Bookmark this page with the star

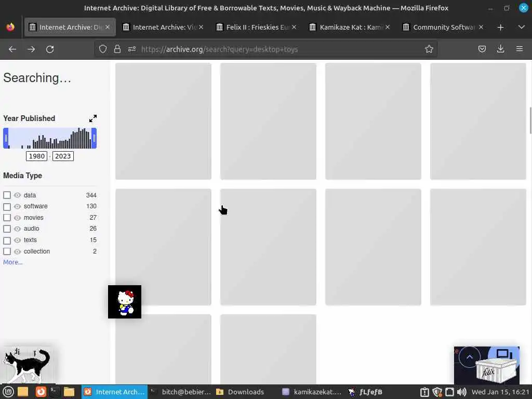[x=429, y=49]
